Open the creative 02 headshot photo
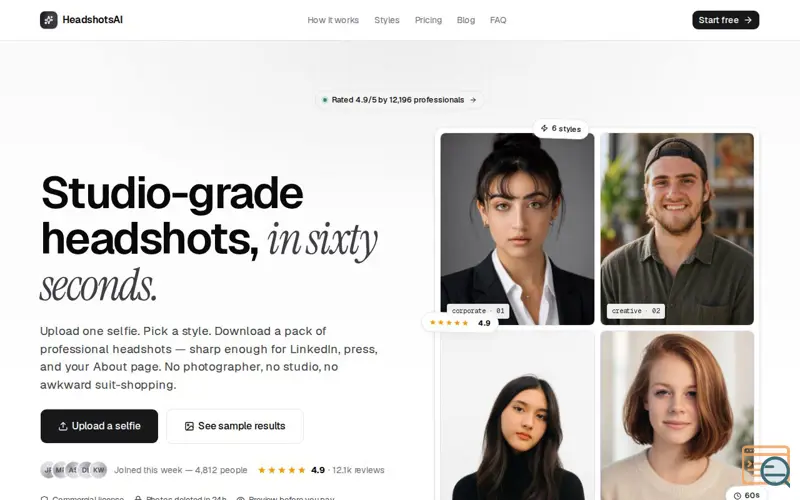This screenshot has height=500, width=800. point(677,229)
